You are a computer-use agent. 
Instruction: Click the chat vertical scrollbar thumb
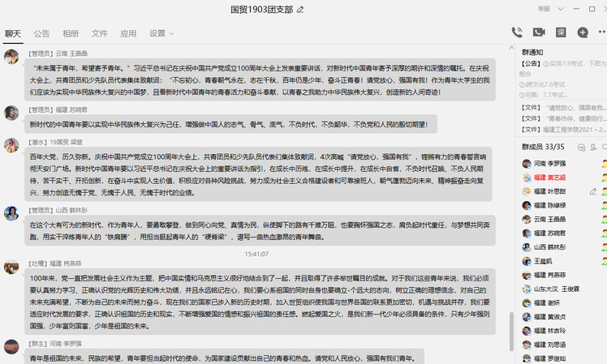tap(511, 332)
